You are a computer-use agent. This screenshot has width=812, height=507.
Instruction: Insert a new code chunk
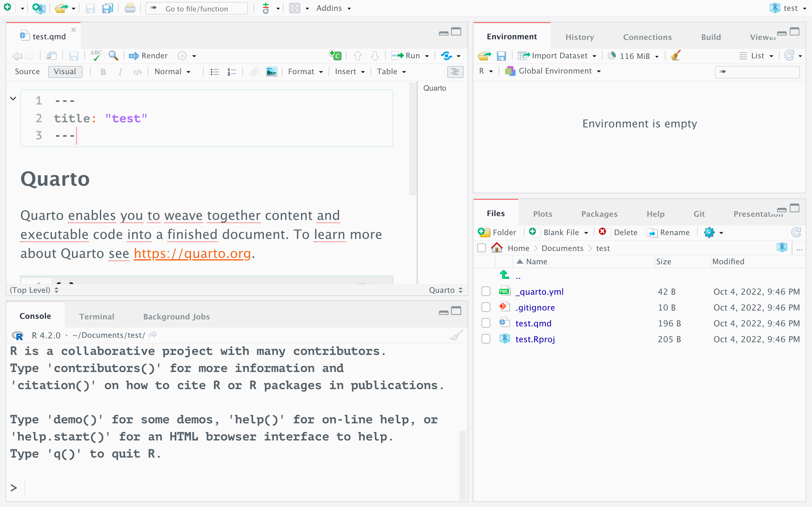point(335,56)
